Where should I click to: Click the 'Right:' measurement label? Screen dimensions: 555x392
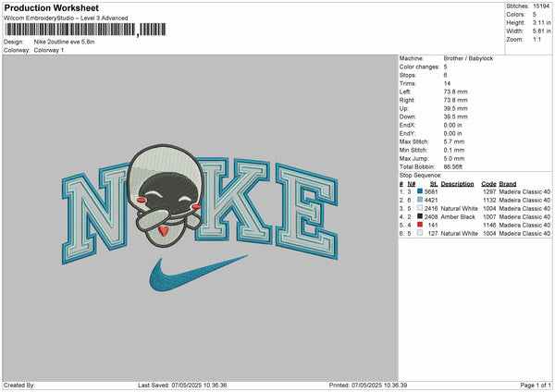[x=407, y=100]
